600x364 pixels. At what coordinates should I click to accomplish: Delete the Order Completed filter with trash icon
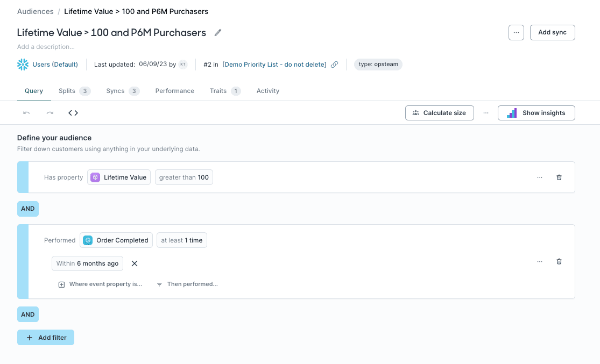(x=559, y=261)
